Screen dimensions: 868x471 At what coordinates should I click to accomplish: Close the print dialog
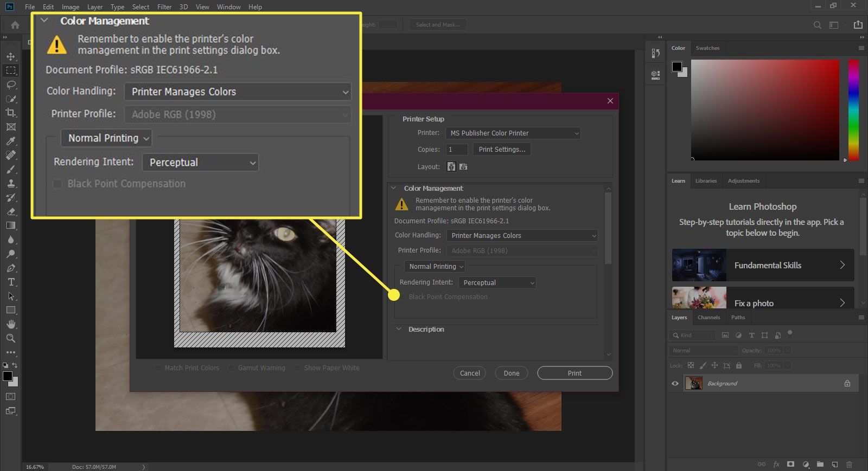coord(610,101)
